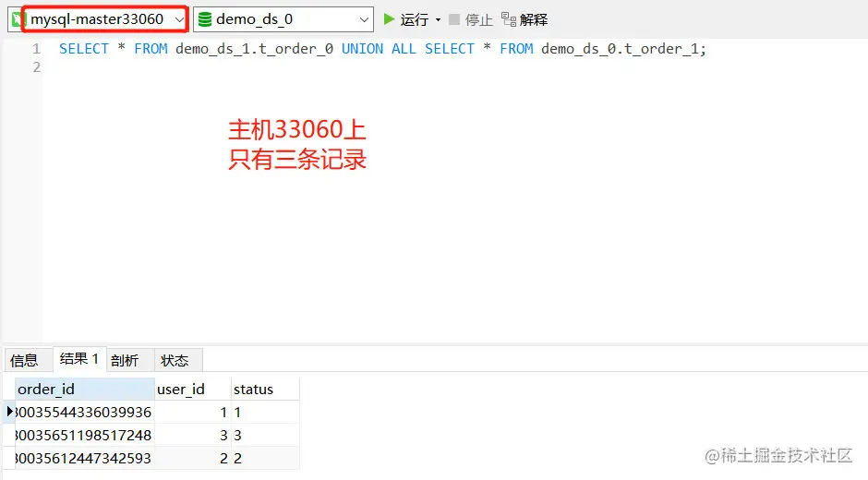Select the status cell with value 3
This screenshot has height=480, width=868.
tap(265, 435)
